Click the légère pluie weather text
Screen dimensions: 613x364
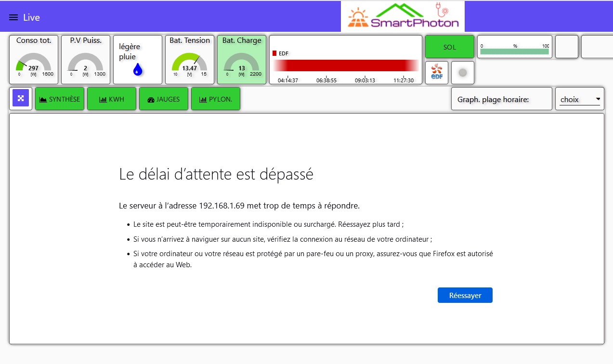tap(130, 52)
